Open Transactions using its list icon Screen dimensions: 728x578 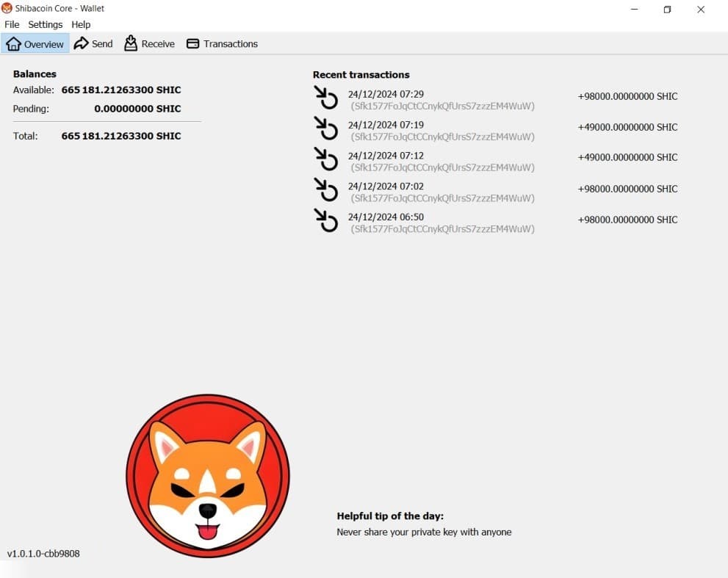pos(192,43)
